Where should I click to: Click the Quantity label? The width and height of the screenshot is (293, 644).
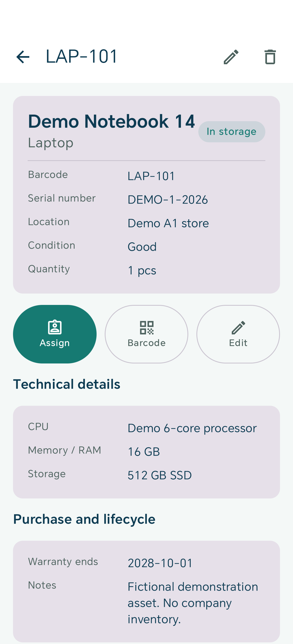click(49, 269)
